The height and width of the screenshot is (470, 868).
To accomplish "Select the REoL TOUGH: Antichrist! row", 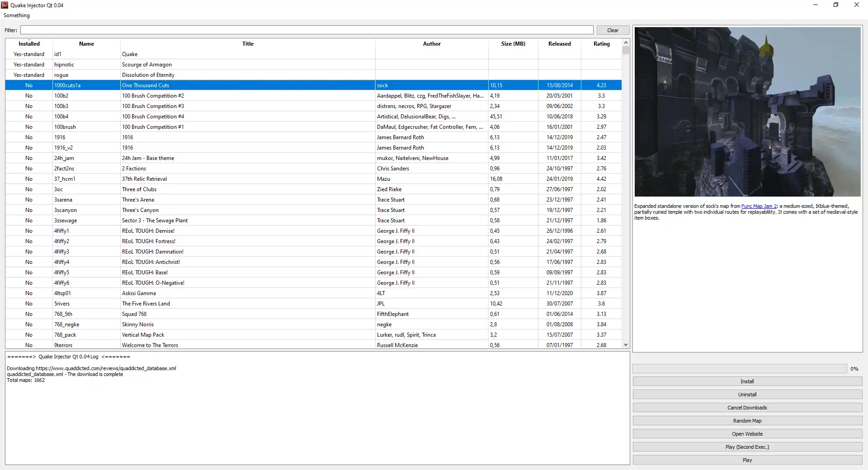I will pyautogui.click(x=313, y=262).
